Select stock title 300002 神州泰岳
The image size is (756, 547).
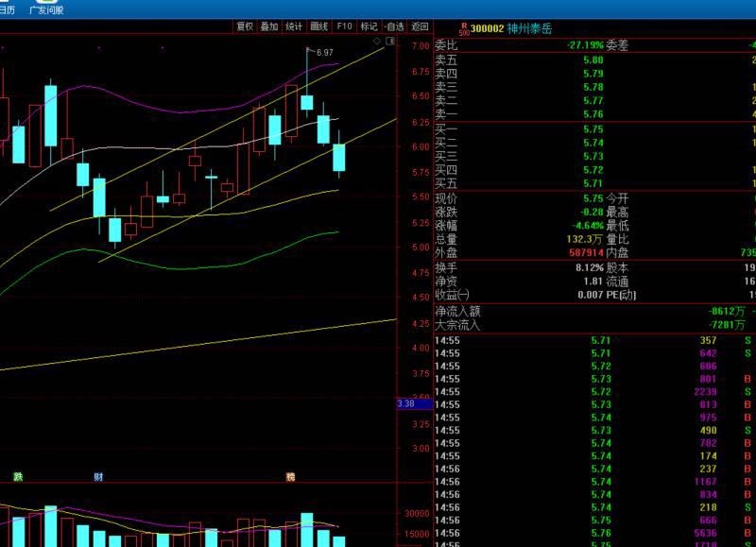(x=511, y=28)
